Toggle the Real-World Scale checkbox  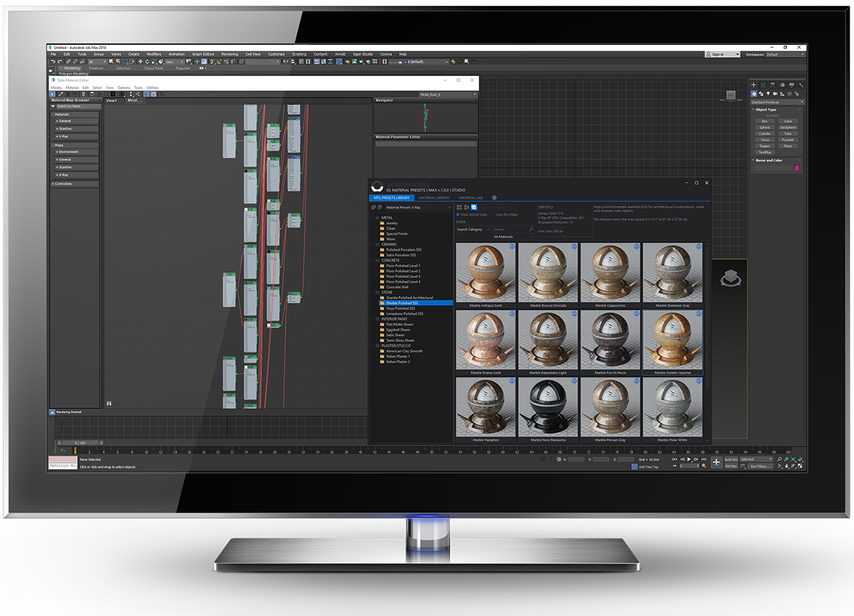click(458, 214)
